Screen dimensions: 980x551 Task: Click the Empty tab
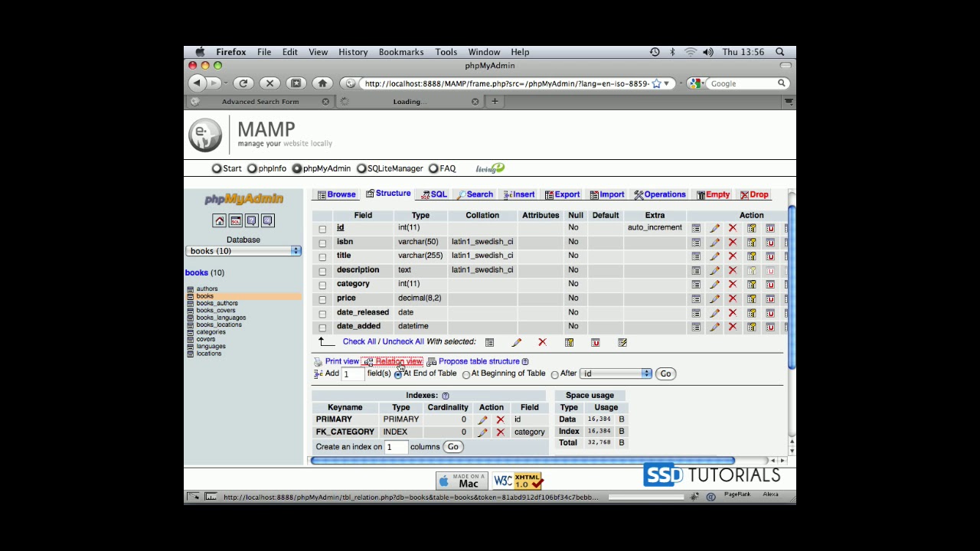pos(712,194)
